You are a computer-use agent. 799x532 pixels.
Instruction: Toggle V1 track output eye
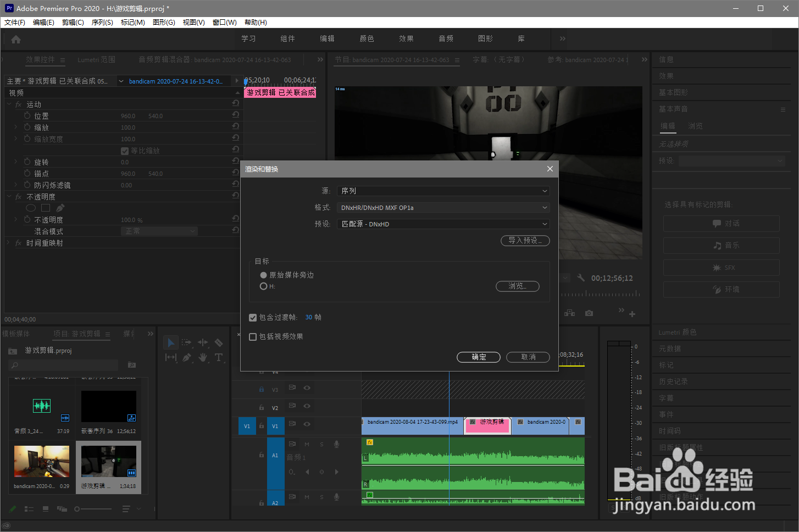[307, 424]
